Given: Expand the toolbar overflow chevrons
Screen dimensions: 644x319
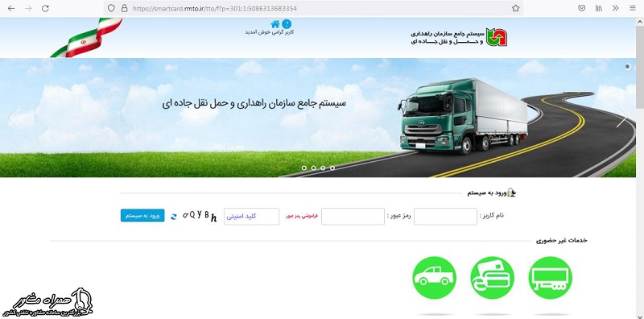Looking at the screenshot, I should tap(615, 8).
